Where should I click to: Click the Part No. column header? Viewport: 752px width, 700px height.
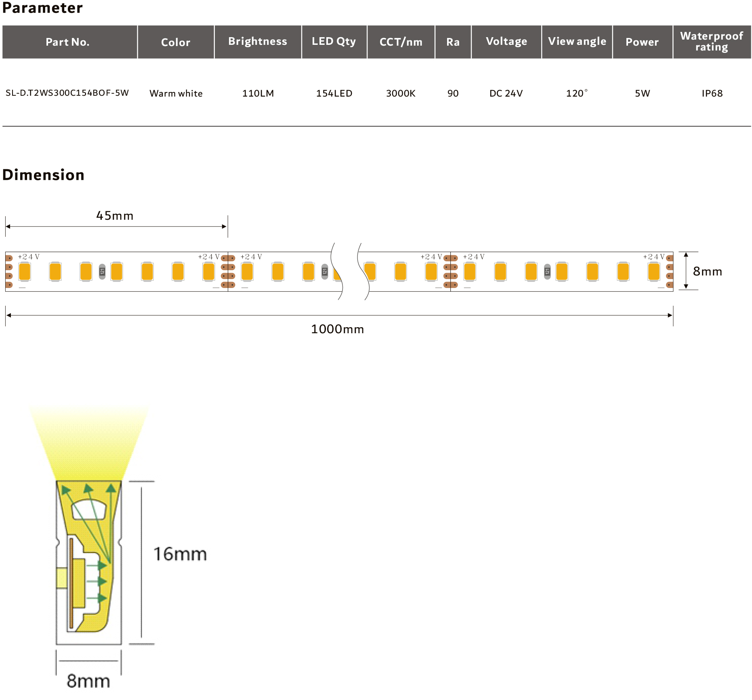point(68,42)
